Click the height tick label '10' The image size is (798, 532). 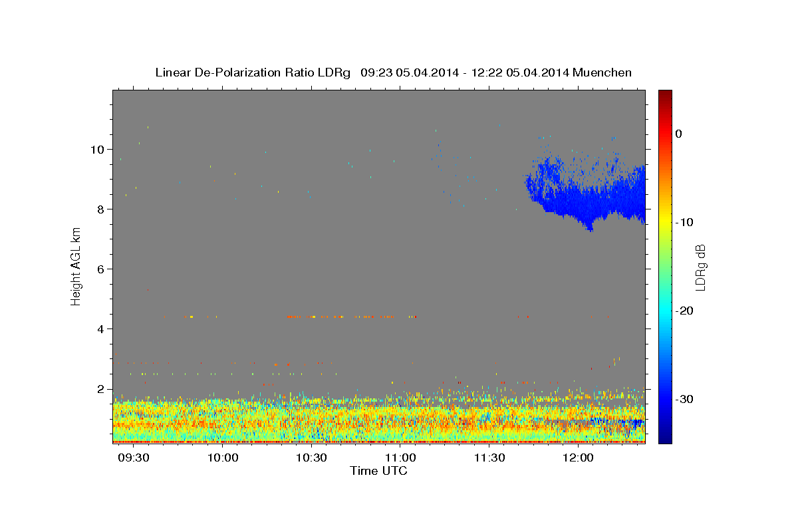[97, 149]
